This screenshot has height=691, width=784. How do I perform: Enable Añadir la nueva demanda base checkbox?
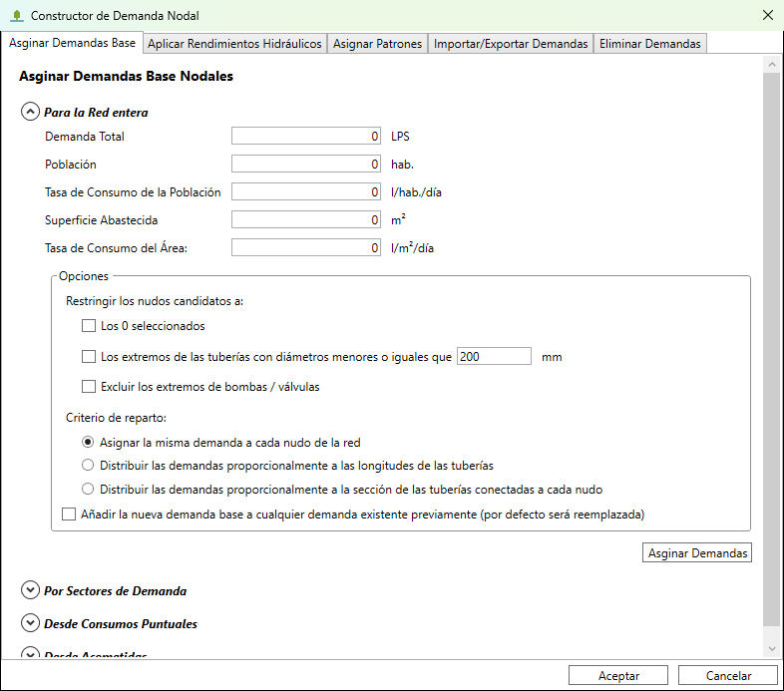[69, 514]
